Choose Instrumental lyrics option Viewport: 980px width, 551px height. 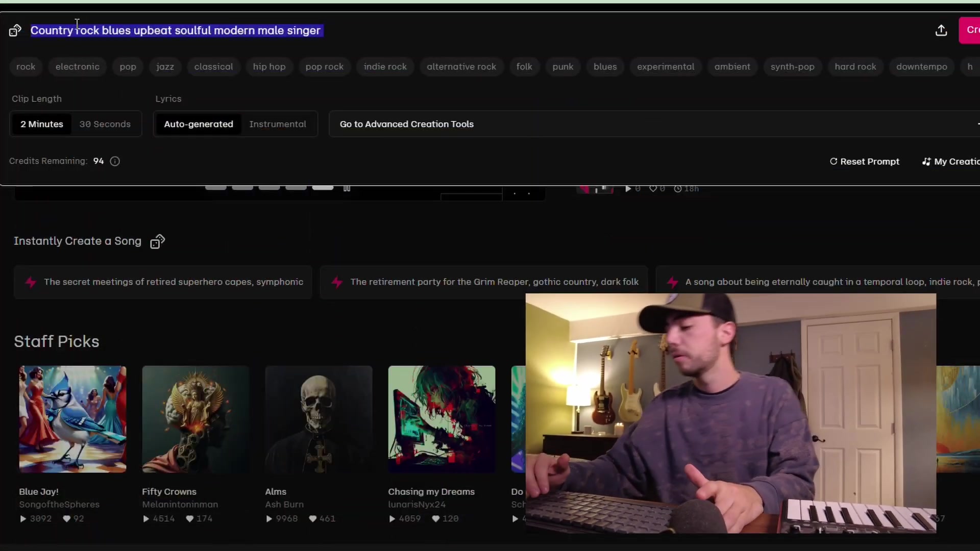(x=278, y=124)
